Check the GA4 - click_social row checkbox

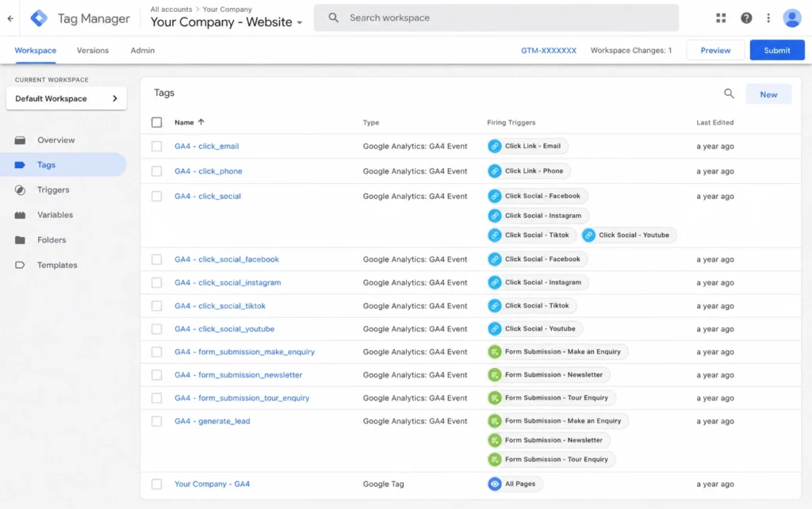pyautogui.click(x=156, y=197)
